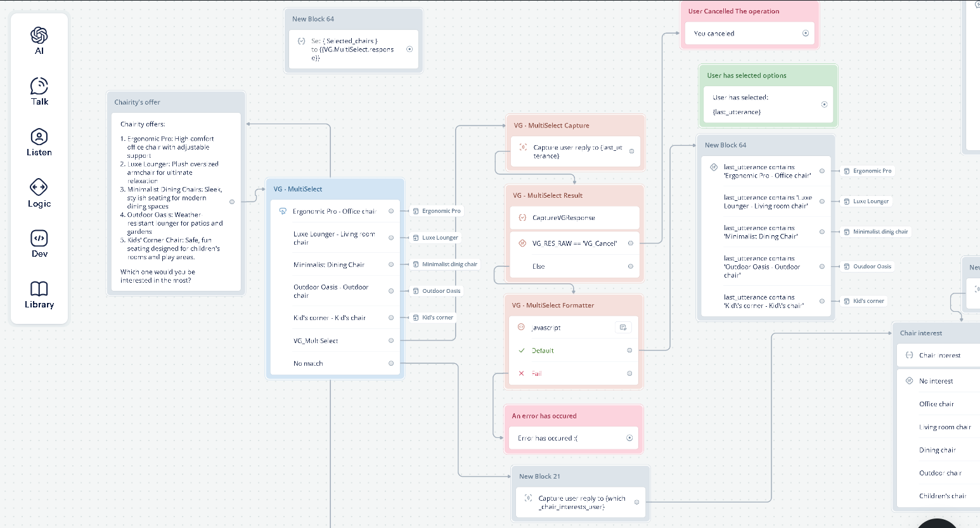The image size is (980, 528).
Task: Click the 'Else' condition row
Action: click(575, 266)
